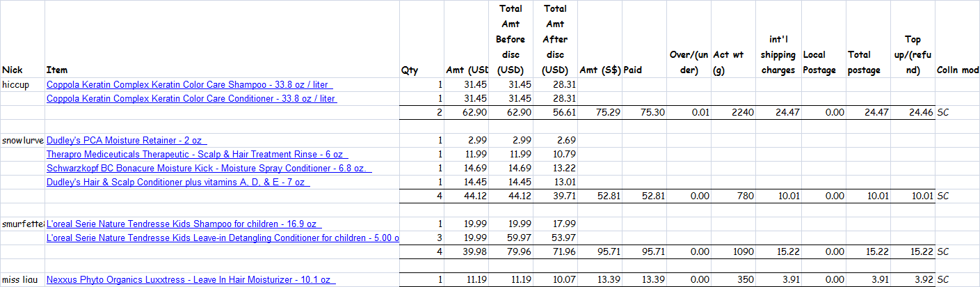The width and height of the screenshot is (980, 287).
Task: Open L'oreal Kids Leave-in Detangling Conditioner link
Action: 223,238
